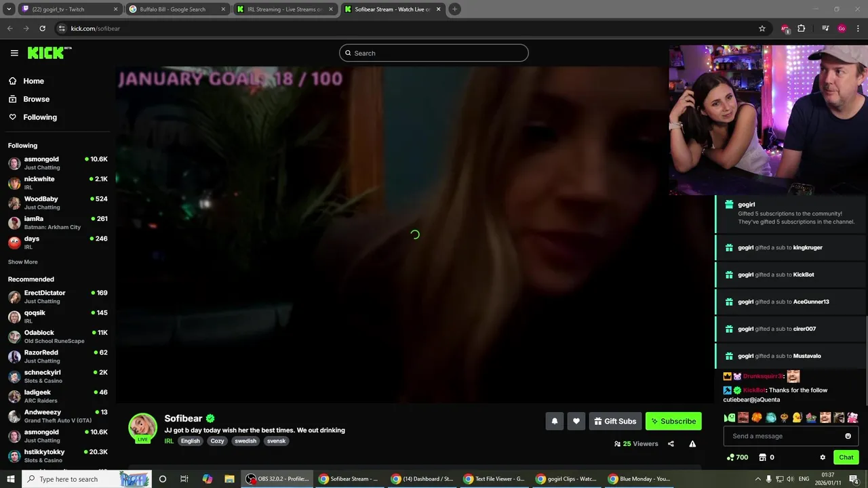Open the media control playlist icon
Image resolution: width=868 pixels, height=488 pixels.
point(825,28)
